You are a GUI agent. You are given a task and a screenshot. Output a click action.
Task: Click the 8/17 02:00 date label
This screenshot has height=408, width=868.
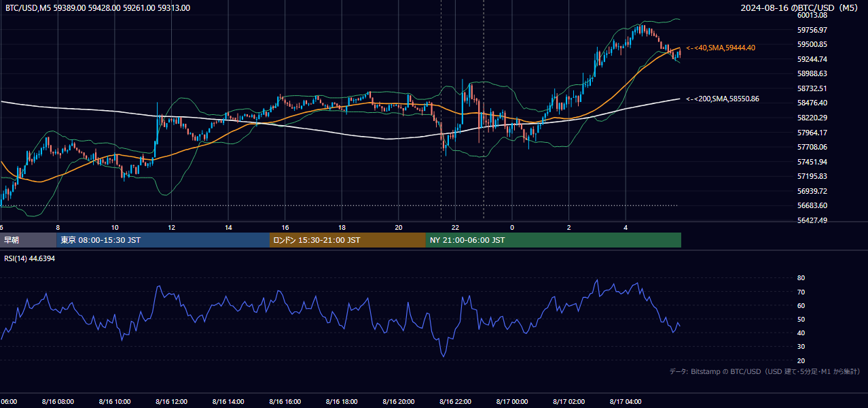[x=569, y=402]
